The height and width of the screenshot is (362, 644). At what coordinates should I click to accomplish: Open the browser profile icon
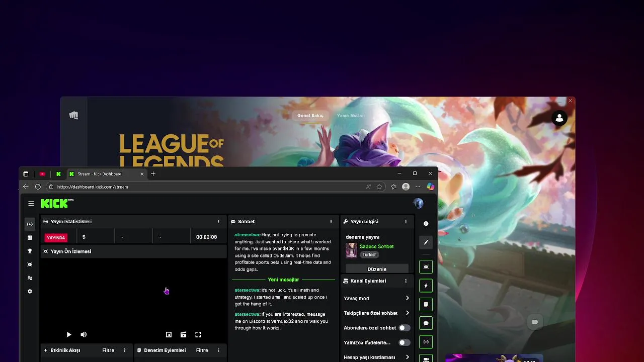pos(406,187)
